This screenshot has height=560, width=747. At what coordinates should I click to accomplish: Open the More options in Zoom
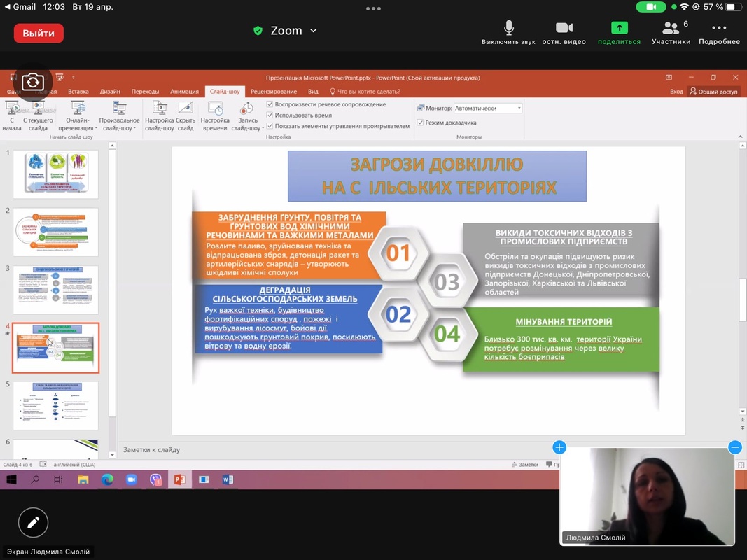tap(720, 32)
